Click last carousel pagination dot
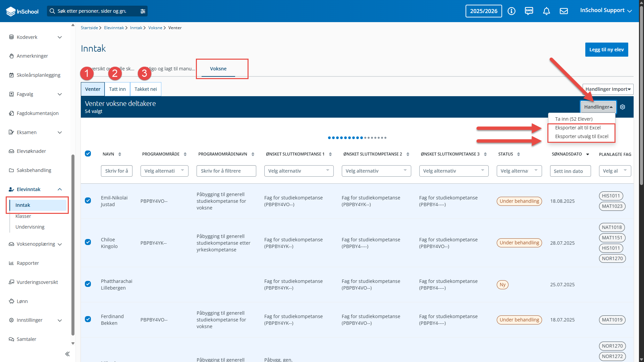This screenshot has width=644, height=362. (385, 138)
